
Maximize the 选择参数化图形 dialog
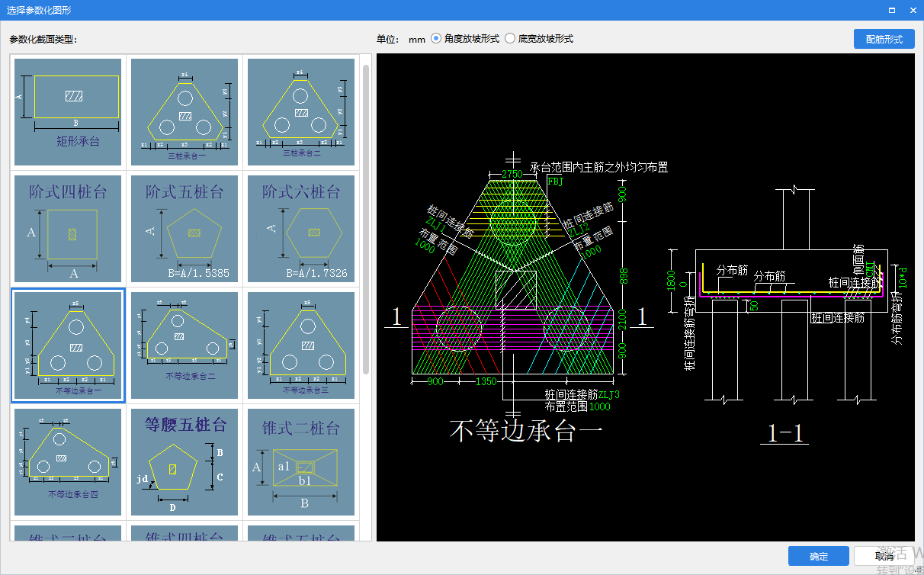click(891, 11)
